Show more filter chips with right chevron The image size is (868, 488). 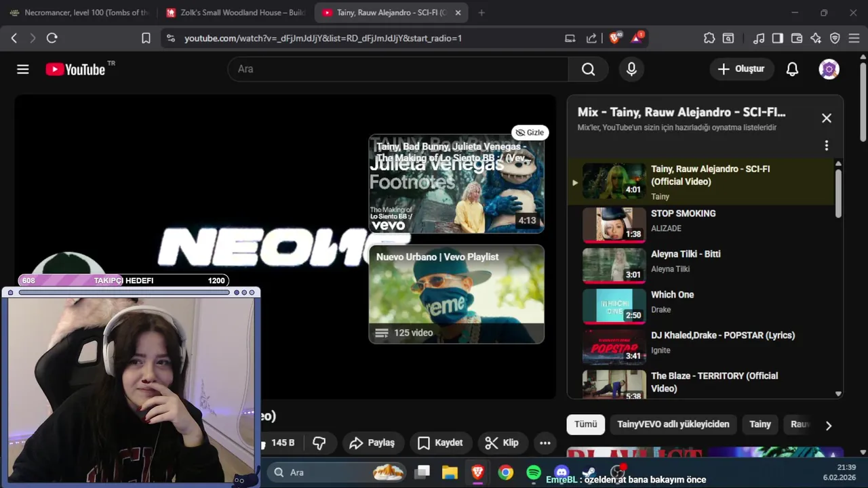(828, 426)
